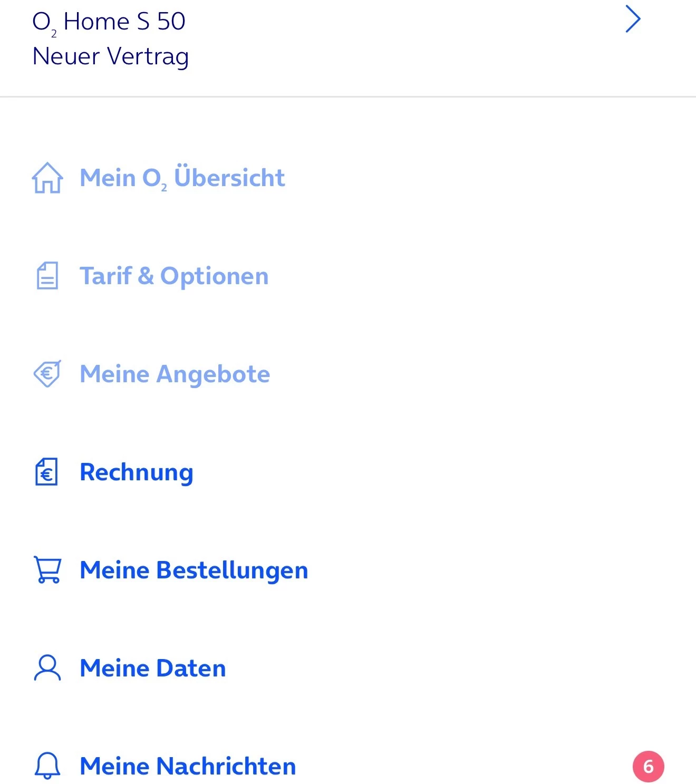Screen dimensions: 696x784
Task: Tap the bell icon for Meine Nachrichten
Action: [47, 766]
